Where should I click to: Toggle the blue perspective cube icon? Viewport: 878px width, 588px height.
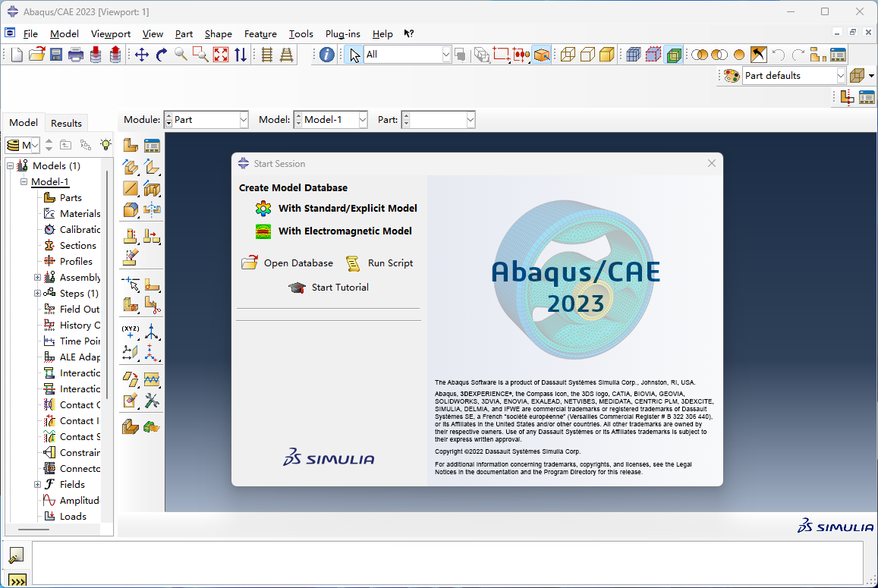coord(634,55)
